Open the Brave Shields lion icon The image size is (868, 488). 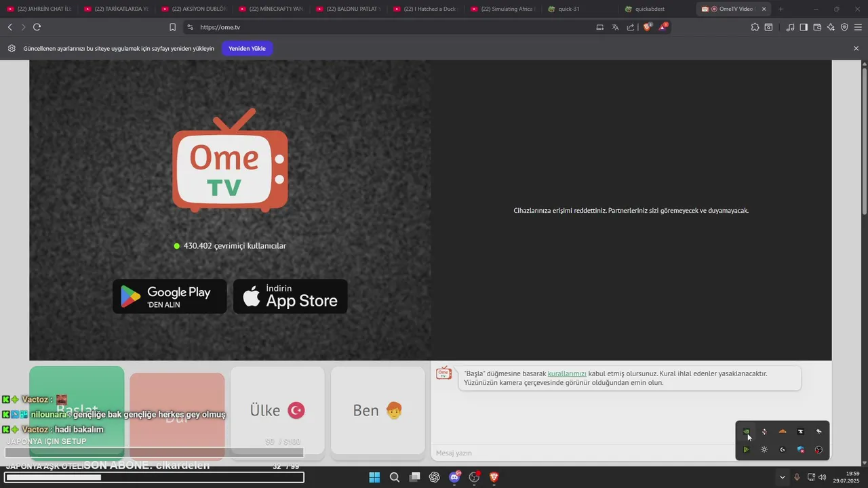tap(647, 27)
